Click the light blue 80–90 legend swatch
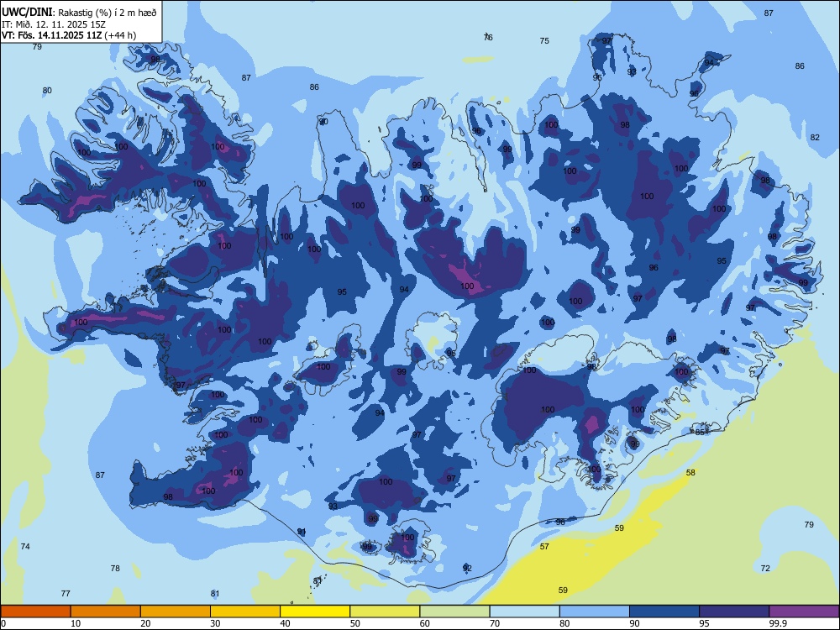The height and width of the screenshot is (630, 840). coord(595,612)
